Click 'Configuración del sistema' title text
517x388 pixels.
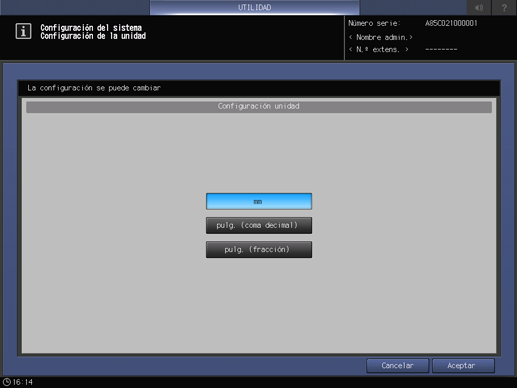(91, 28)
